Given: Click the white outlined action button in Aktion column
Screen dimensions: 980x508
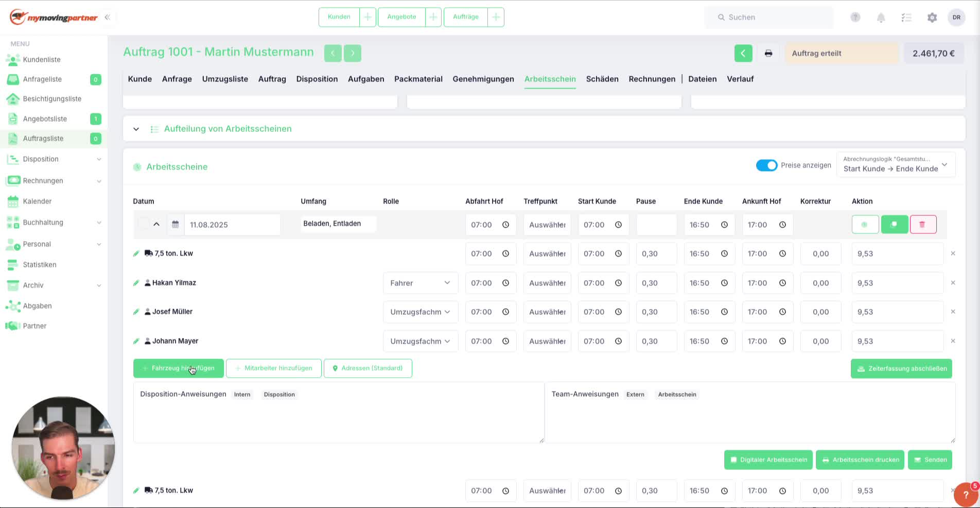Looking at the screenshot, I should click(865, 225).
